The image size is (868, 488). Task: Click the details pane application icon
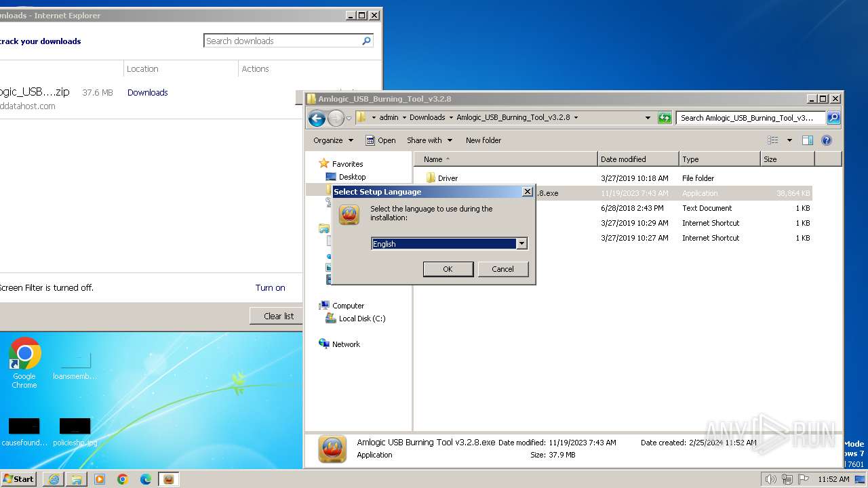[332, 449]
